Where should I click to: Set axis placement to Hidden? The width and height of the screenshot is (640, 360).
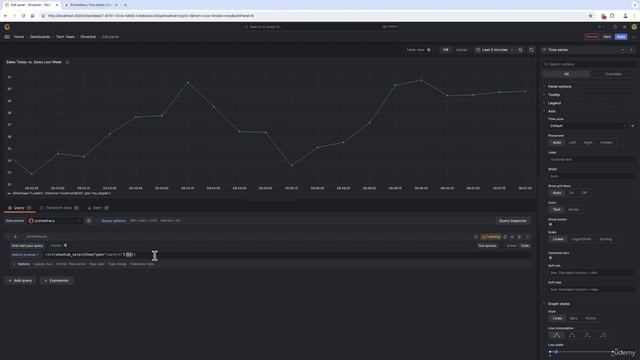click(x=606, y=142)
